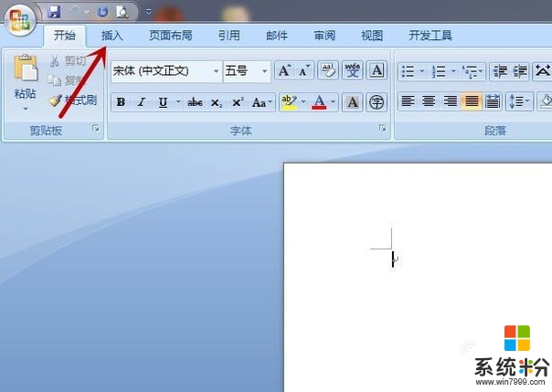The width and height of the screenshot is (552, 392).
Task: Click the Undo icon in quick access toolbar
Action: pos(74,12)
